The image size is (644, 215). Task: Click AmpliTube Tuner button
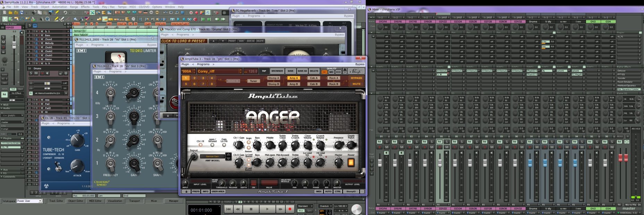(254, 81)
